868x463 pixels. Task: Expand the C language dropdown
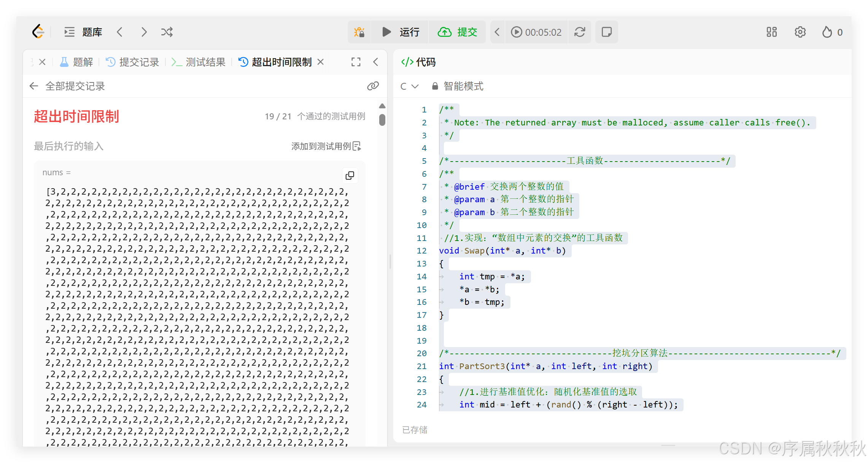[409, 86]
